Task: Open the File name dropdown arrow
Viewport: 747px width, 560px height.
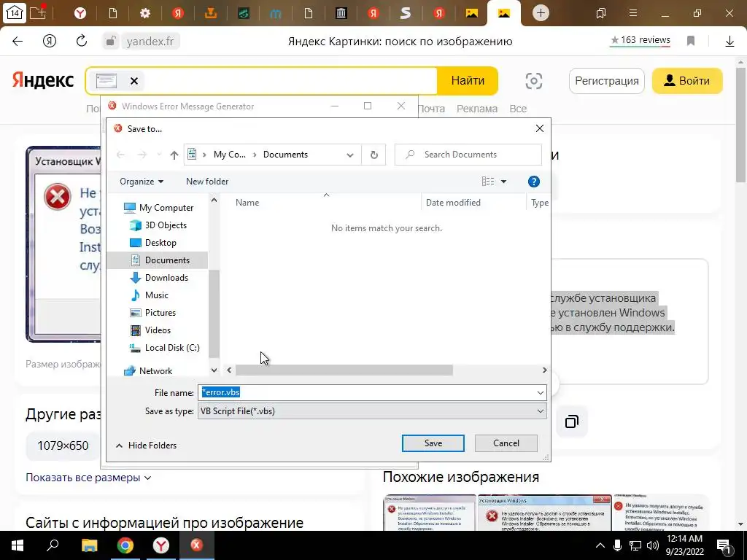Action: pyautogui.click(x=541, y=393)
